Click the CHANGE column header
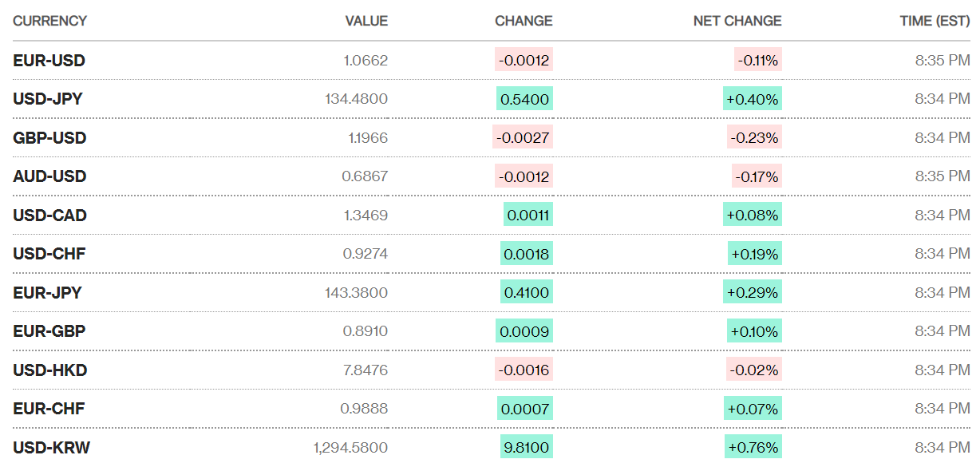The width and height of the screenshot is (980, 463). pos(524,21)
